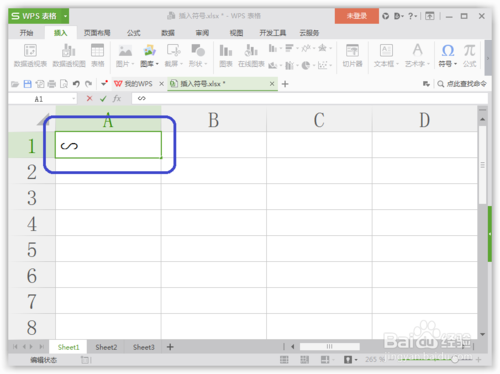Select row 5 header

[x=32, y=249]
